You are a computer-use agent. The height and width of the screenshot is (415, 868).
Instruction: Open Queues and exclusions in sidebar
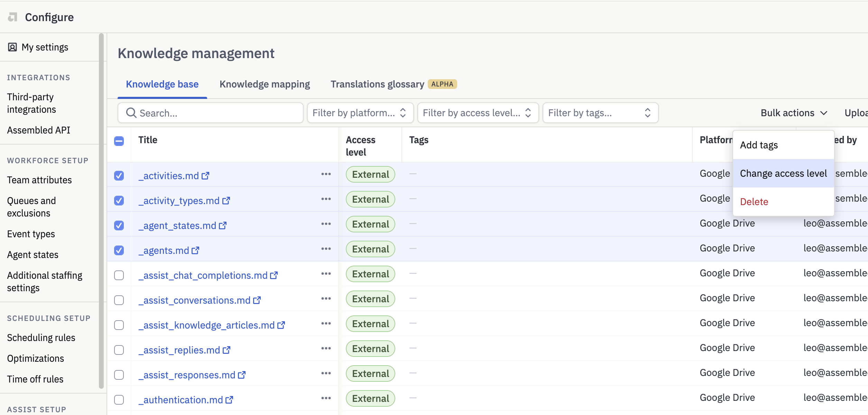tap(31, 207)
